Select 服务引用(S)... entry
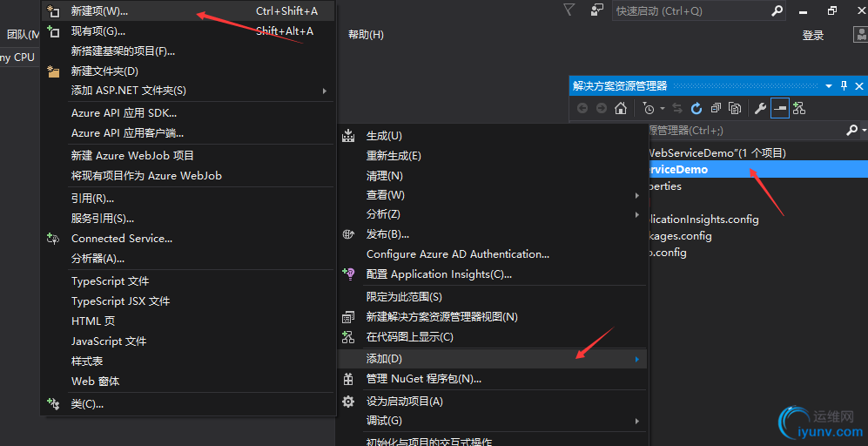This screenshot has width=868, height=446. pyautogui.click(x=188, y=219)
